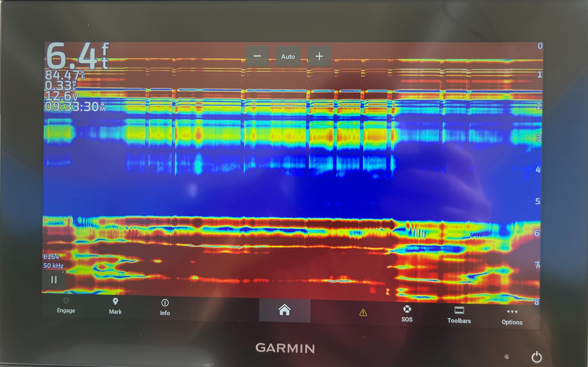The image size is (588, 367).
Task: Tap the minus range zoom-out button
Action: click(257, 56)
